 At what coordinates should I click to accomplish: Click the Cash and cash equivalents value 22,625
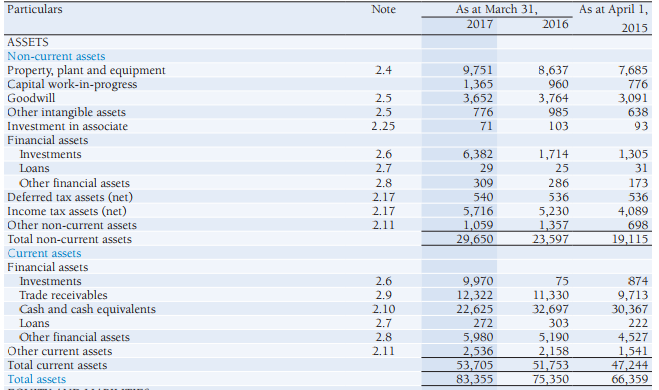(475, 309)
